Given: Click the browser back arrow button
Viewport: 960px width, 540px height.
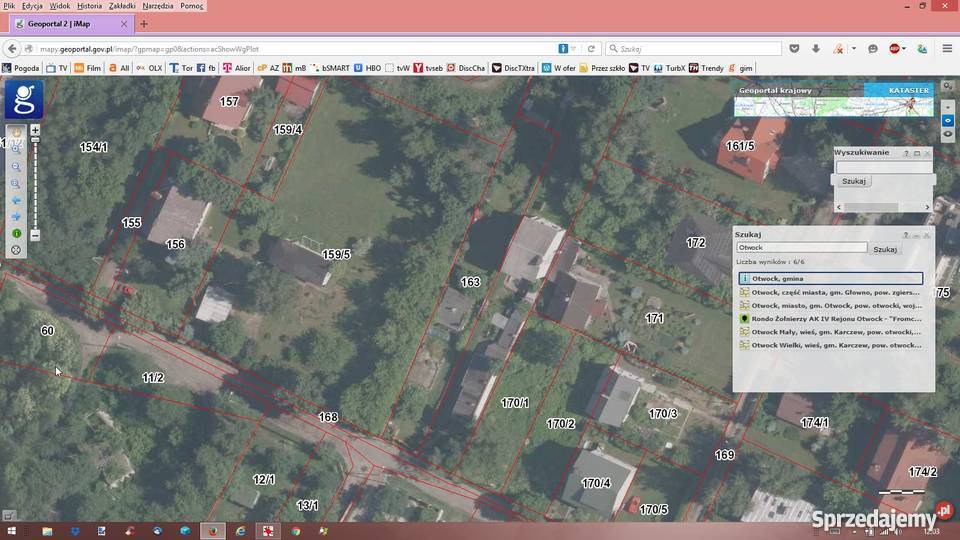Looking at the screenshot, I should [x=12, y=48].
